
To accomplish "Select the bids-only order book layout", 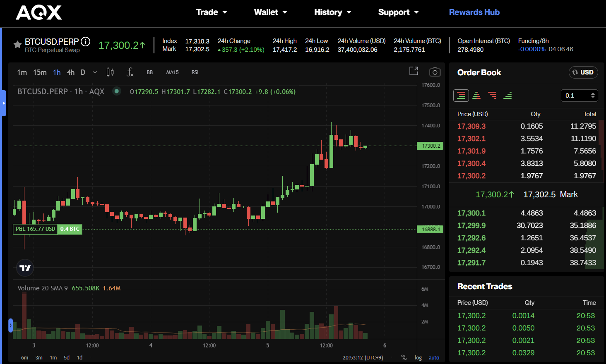I will click(x=507, y=96).
